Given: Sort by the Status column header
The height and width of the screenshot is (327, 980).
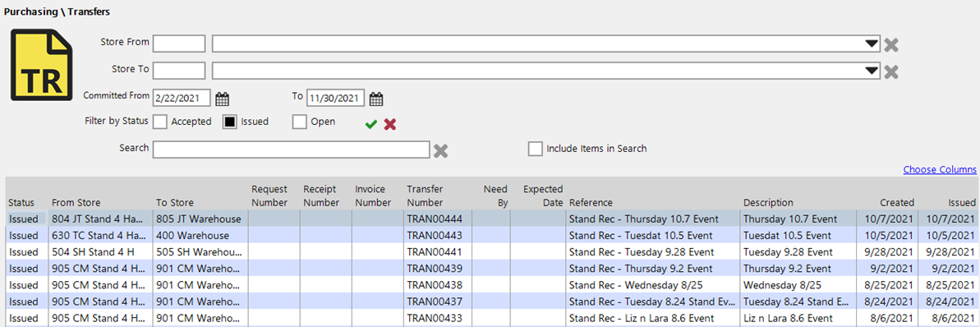Looking at the screenshot, I should pos(21,203).
